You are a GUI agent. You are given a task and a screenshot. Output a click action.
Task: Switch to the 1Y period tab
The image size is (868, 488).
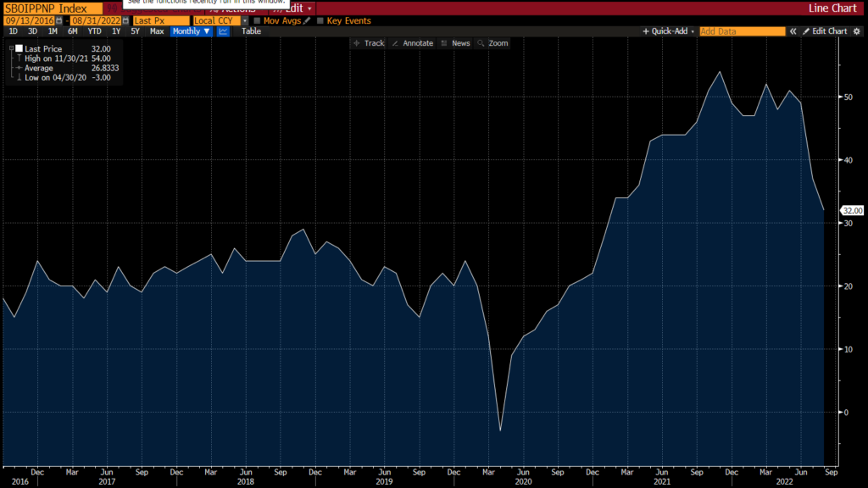click(x=117, y=30)
